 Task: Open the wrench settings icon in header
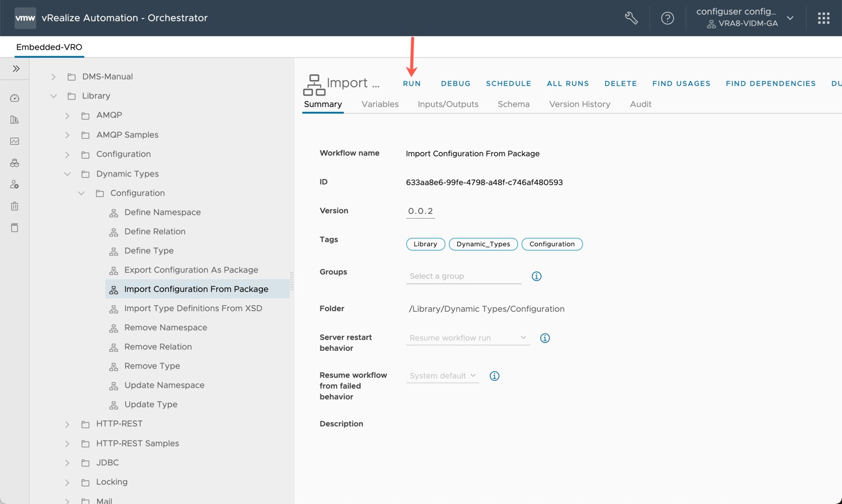(x=631, y=18)
